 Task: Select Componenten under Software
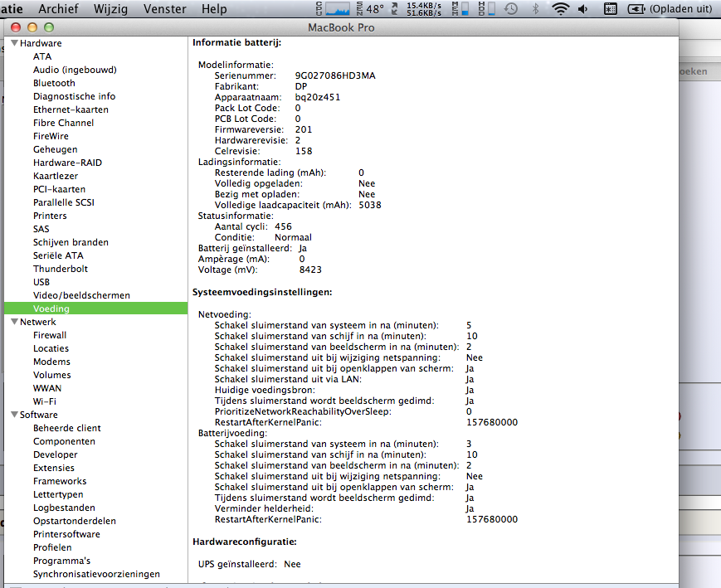(x=64, y=441)
